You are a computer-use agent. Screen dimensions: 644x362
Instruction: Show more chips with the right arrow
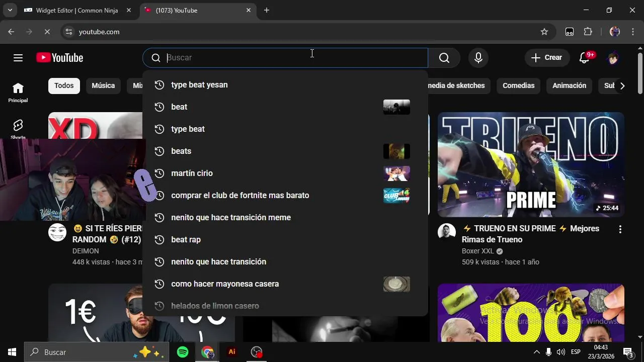[x=622, y=86]
